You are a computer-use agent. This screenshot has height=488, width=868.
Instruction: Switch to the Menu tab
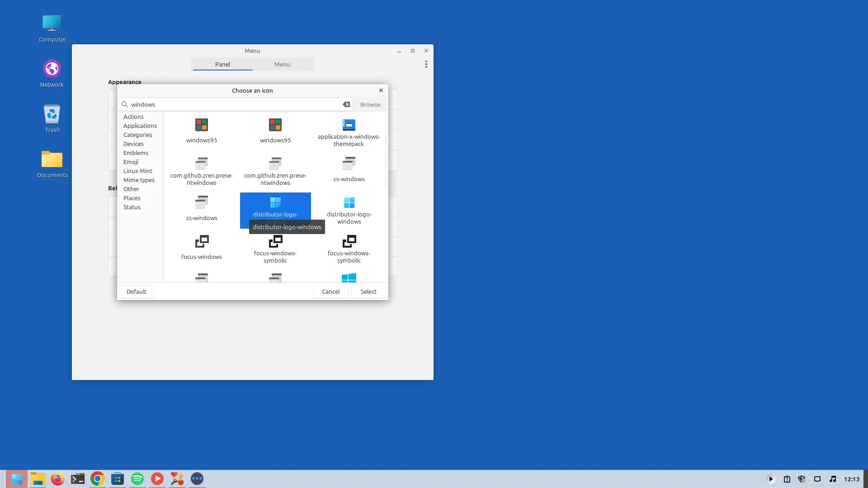[282, 64]
